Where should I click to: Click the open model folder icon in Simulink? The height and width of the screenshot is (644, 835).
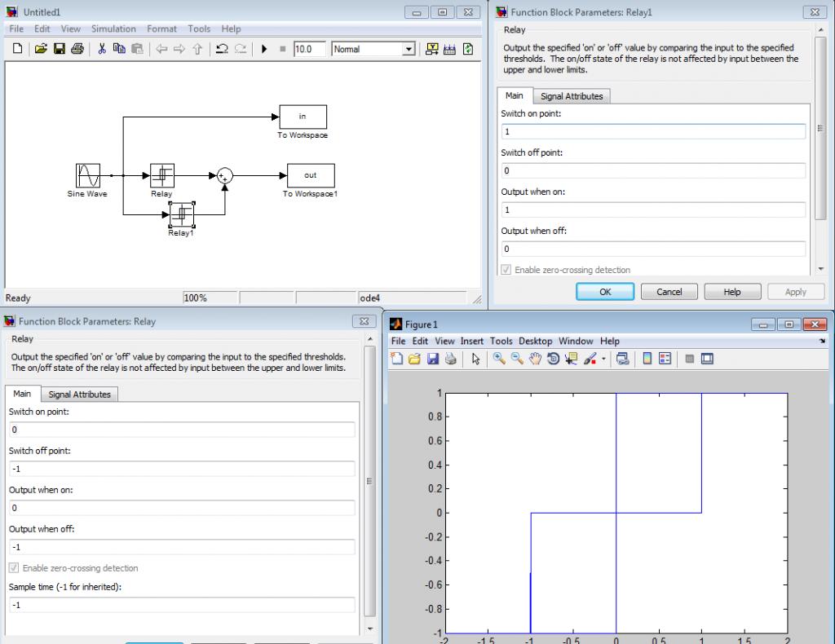click(x=41, y=49)
